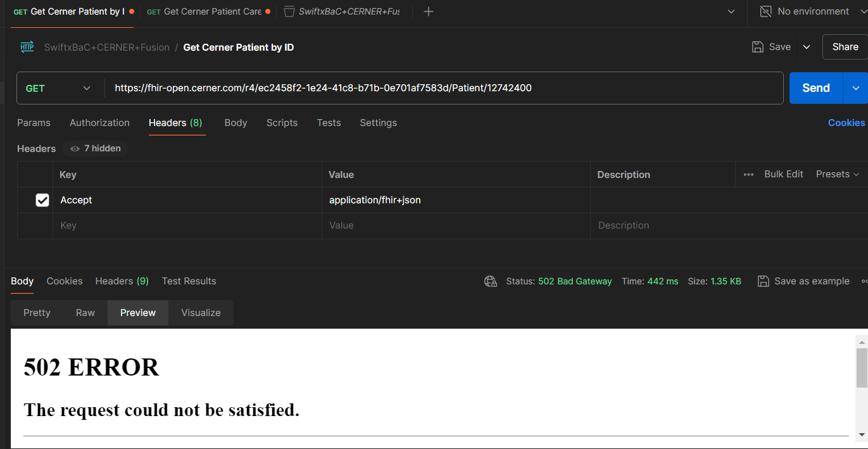Open a new request tab with the plus icon

[428, 11]
